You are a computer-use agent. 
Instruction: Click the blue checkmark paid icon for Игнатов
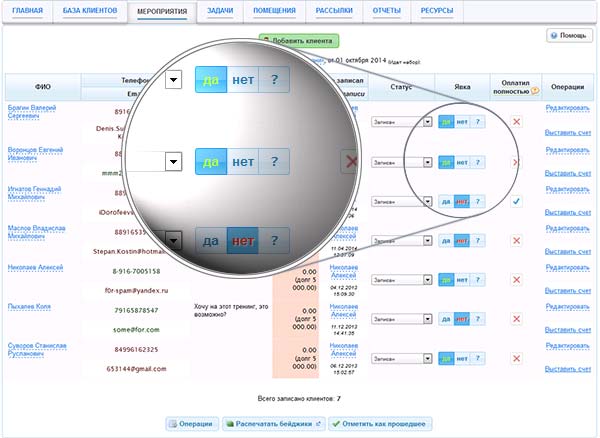point(516,201)
